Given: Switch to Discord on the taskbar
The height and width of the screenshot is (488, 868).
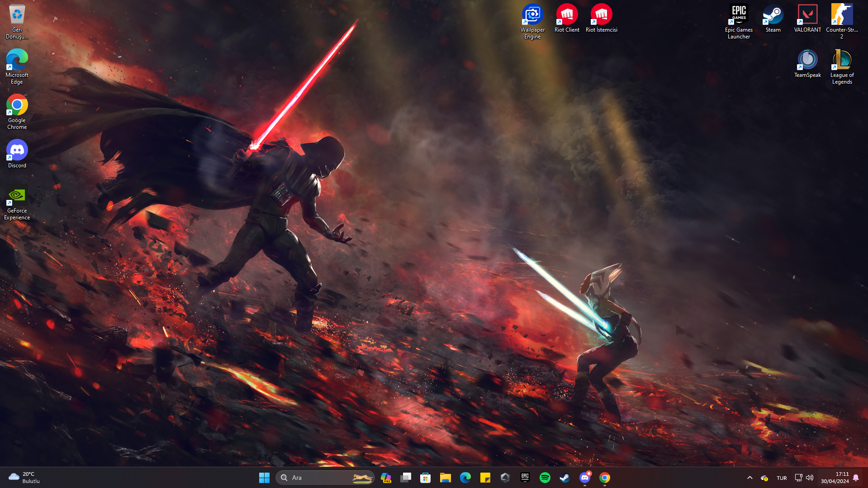Looking at the screenshot, I should (585, 478).
